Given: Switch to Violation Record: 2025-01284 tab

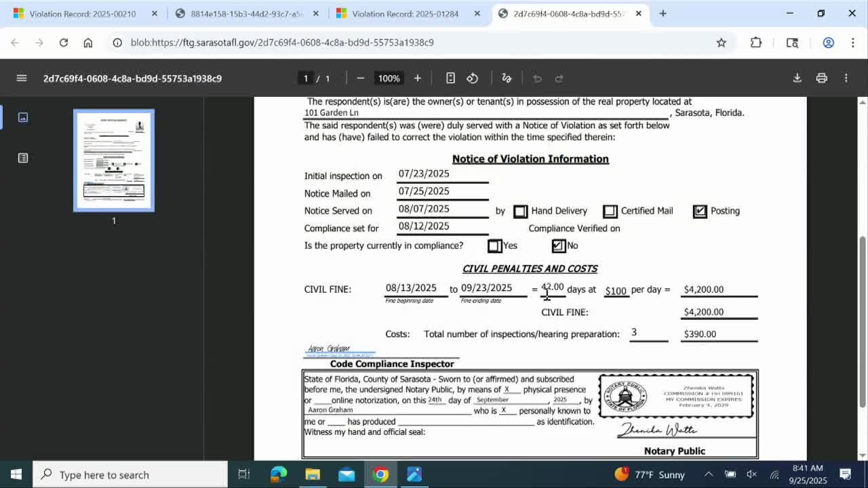Looking at the screenshot, I should [405, 14].
